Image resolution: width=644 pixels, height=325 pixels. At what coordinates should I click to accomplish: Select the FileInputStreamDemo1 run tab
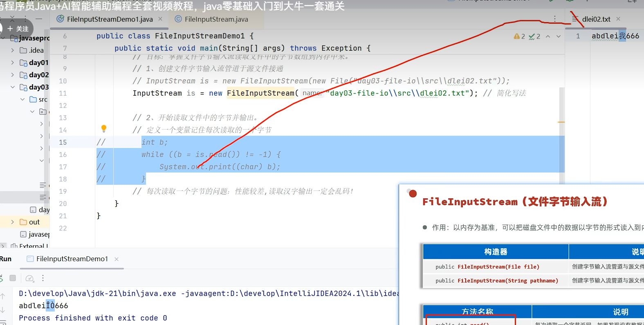[x=72, y=259]
